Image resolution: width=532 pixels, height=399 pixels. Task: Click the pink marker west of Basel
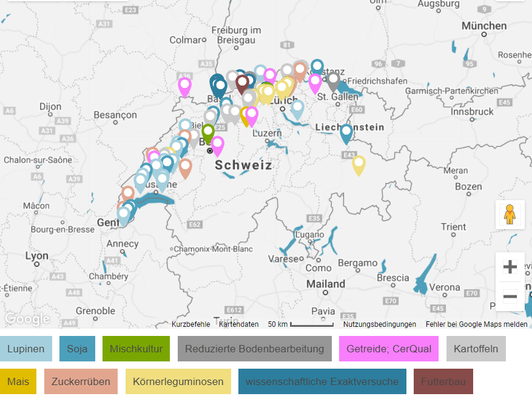point(184,87)
